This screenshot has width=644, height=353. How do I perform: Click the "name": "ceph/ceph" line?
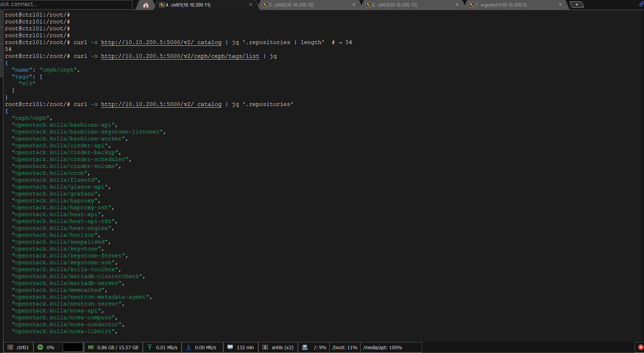pos(46,70)
